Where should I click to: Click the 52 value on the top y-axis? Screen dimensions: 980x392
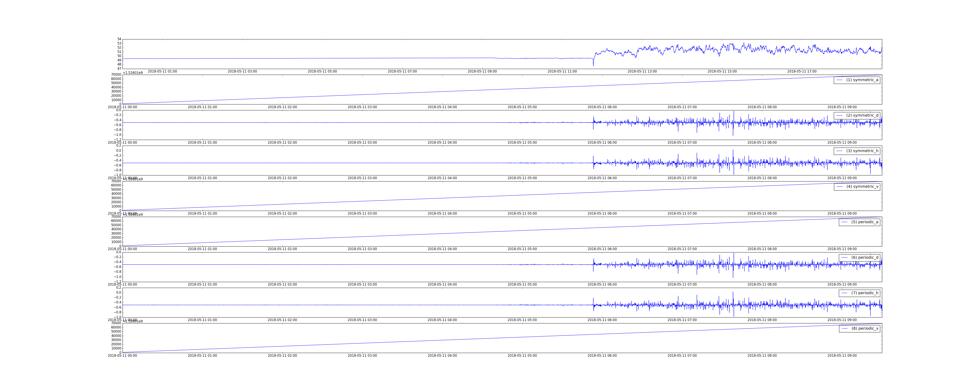tap(119, 48)
